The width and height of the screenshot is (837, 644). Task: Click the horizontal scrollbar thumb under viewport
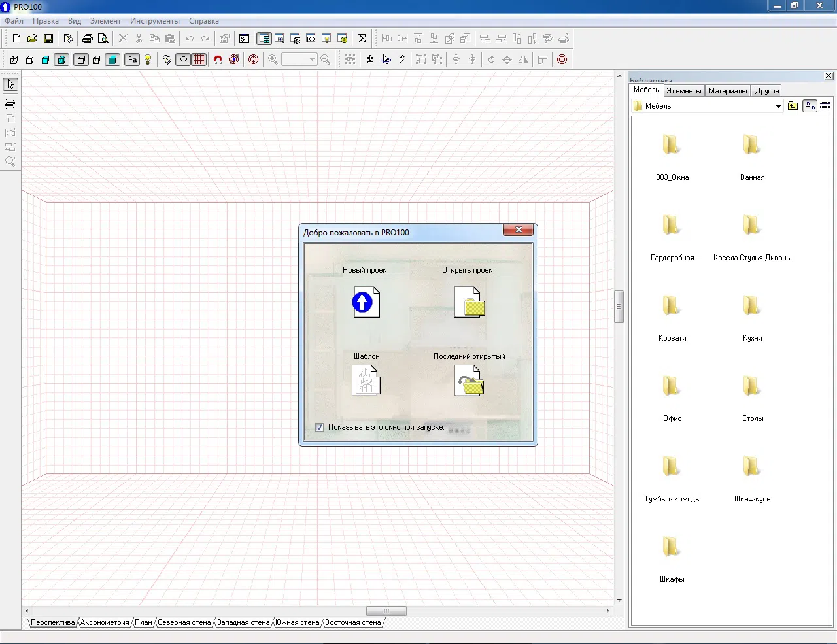[386, 611]
